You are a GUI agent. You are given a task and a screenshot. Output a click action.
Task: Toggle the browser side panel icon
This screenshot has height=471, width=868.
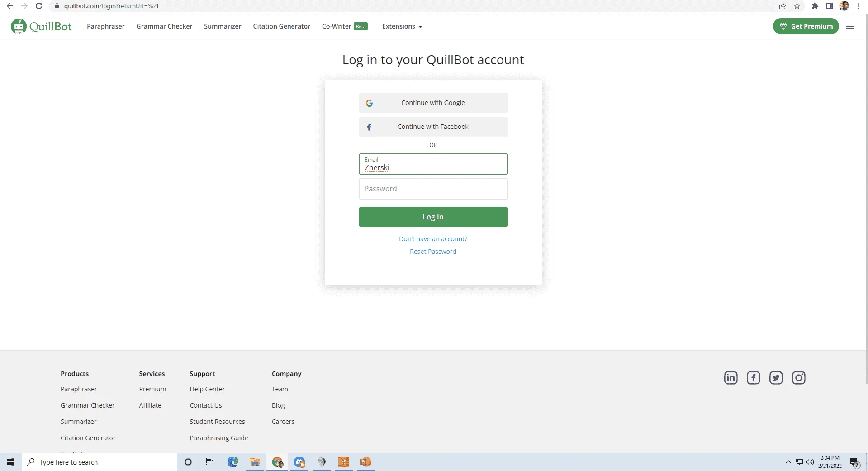829,6
